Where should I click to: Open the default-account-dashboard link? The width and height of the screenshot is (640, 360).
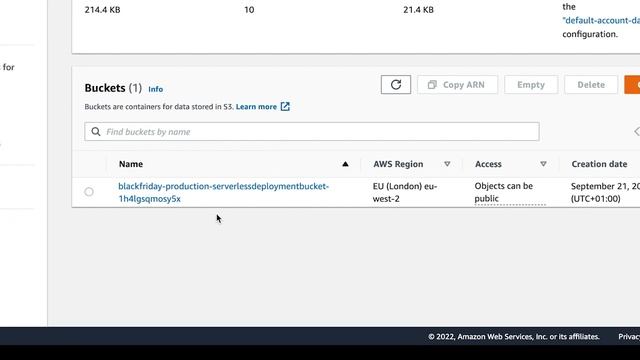tap(601, 20)
